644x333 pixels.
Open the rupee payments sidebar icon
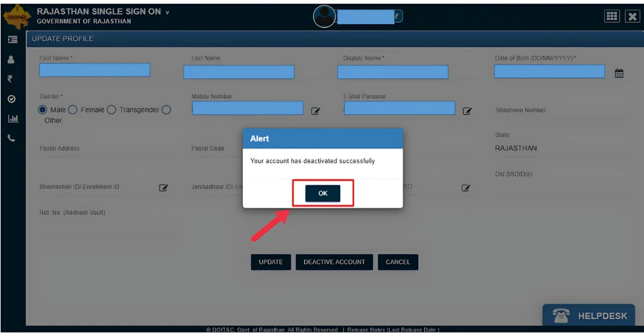click(x=11, y=79)
